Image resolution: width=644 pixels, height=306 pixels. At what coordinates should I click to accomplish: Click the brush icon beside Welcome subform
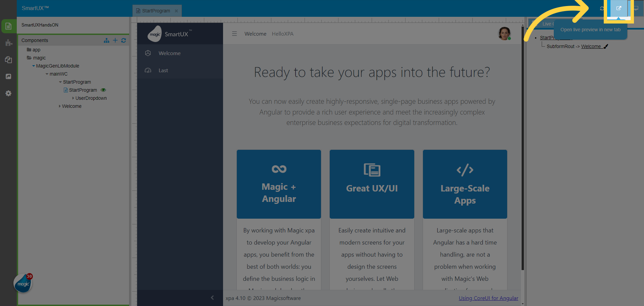[x=606, y=47]
